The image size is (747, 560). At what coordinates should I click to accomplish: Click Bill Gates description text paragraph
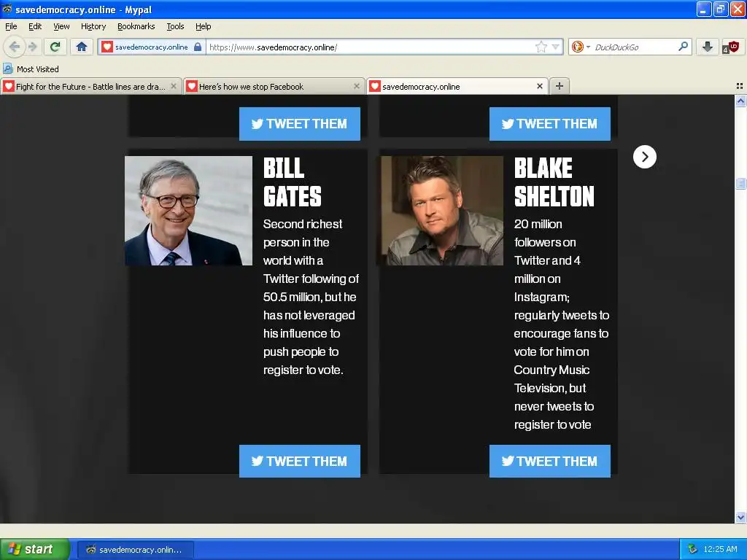(311, 297)
